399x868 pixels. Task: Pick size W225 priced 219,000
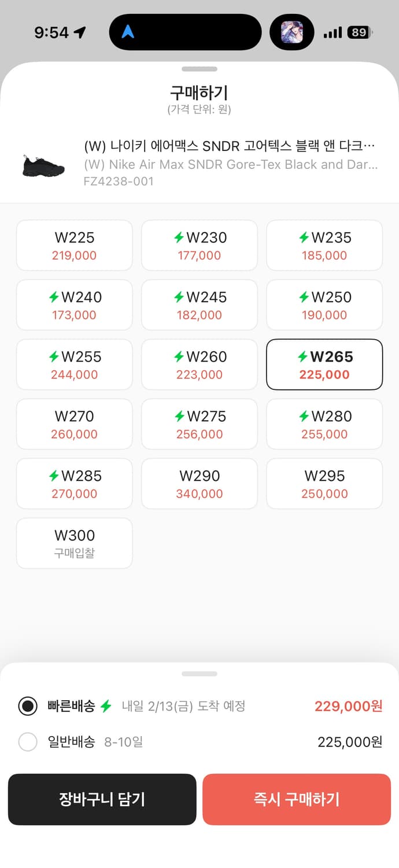tap(75, 245)
